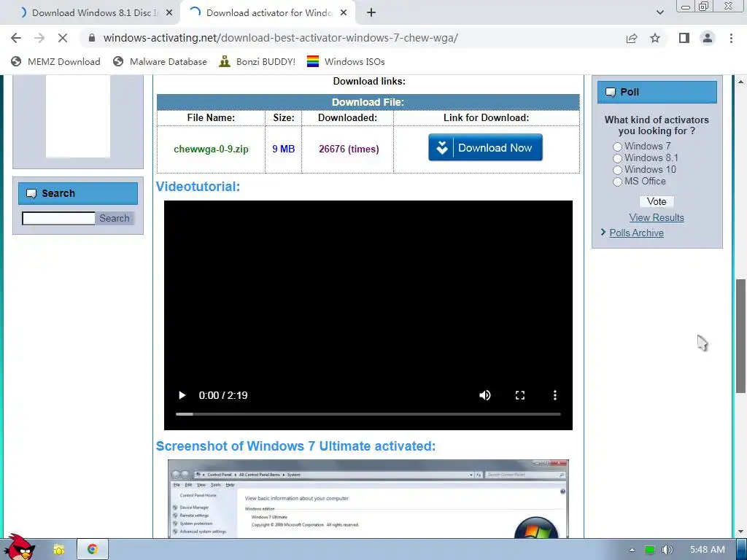This screenshot has height=560, width=747.
Task: Close the Download activator tab
Action: pos(344,13)
